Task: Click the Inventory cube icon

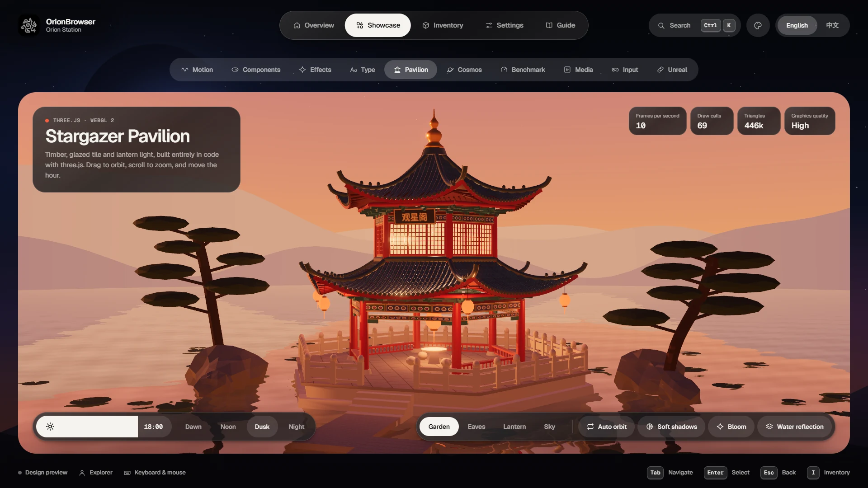Action: point(425,25)
